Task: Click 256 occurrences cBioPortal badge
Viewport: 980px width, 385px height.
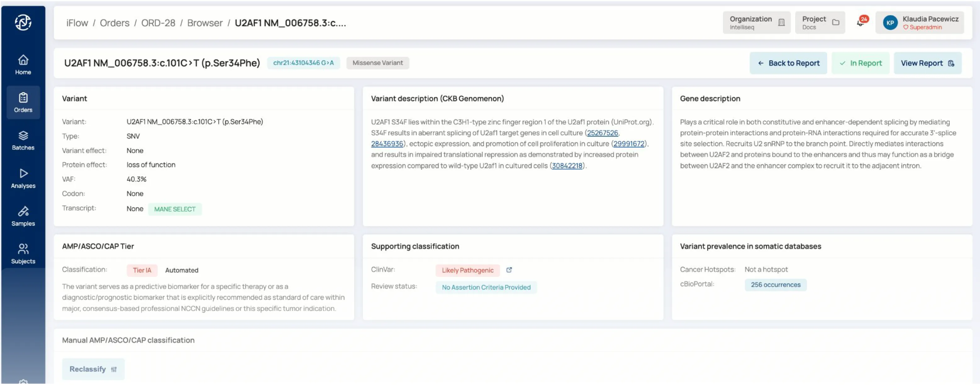Action: tap(775, 285)
